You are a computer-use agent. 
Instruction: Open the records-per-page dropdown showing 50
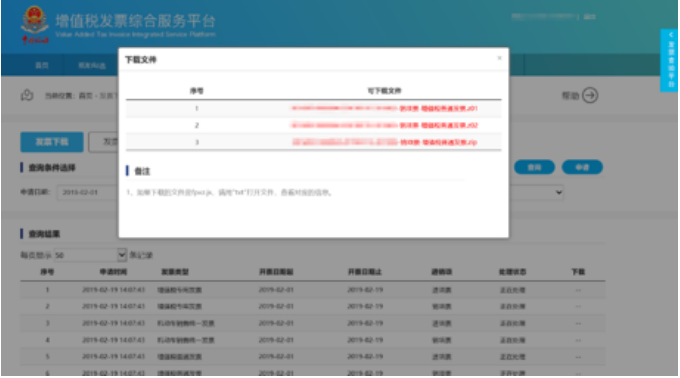click(90, 255)
